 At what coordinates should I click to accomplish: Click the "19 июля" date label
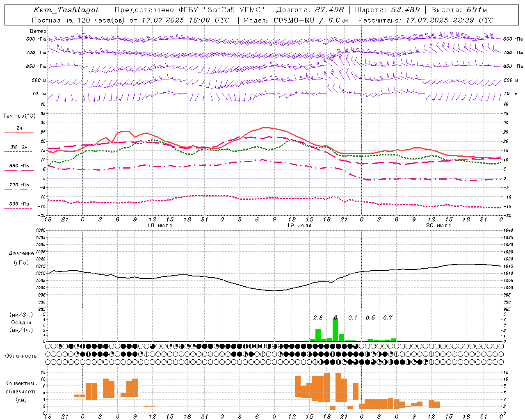[299, 226]
